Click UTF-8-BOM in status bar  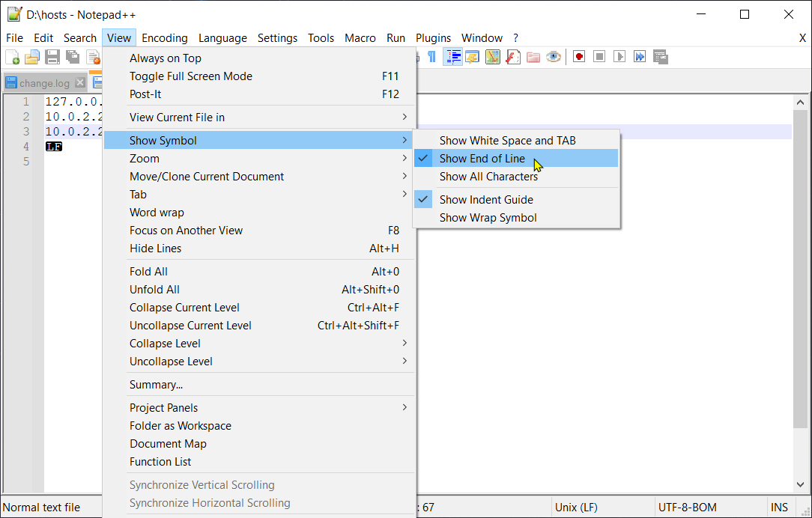(x=687, y=507)
